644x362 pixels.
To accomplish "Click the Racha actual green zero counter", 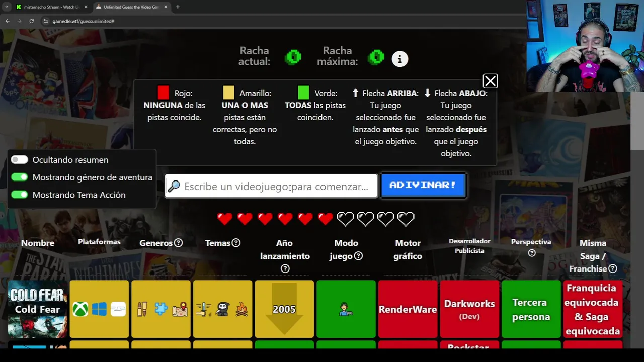I will tap(293, 57).
